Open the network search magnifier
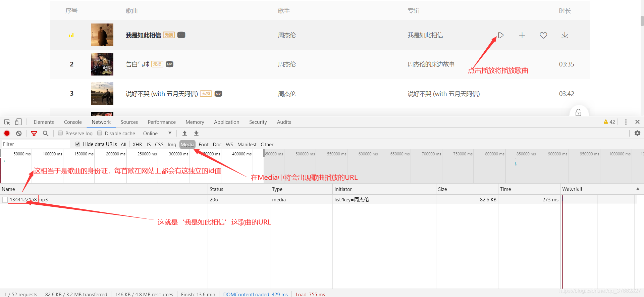This screenshot has width=644, height=297. [46, 134]
